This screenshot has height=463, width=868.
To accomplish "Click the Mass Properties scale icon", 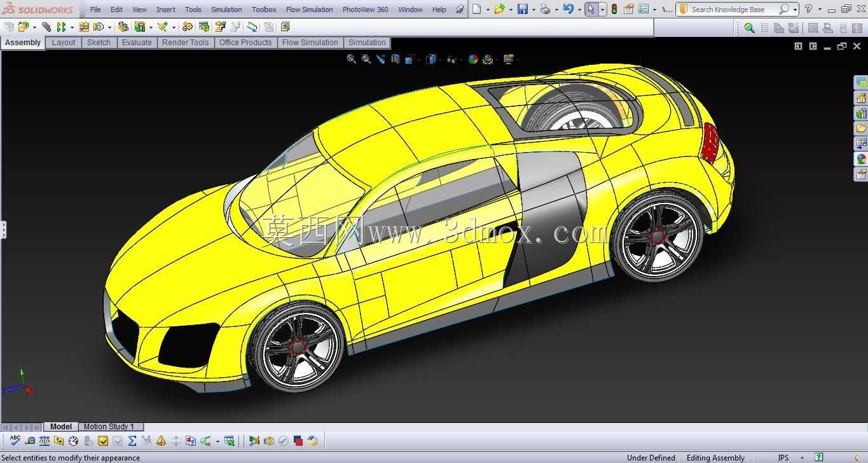I will tap(45, 440).
